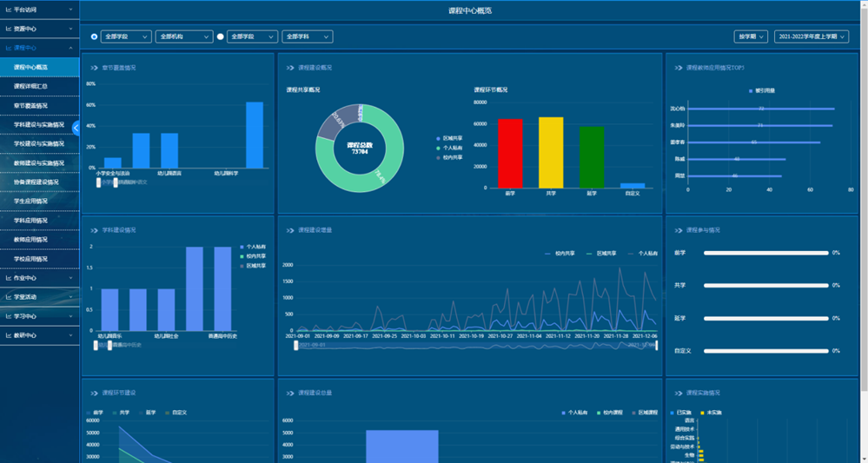Viewport: 868px width, 463px height.
Task: Click the double-arrow icon of 课程建设总量 panel
Action: 290,393
